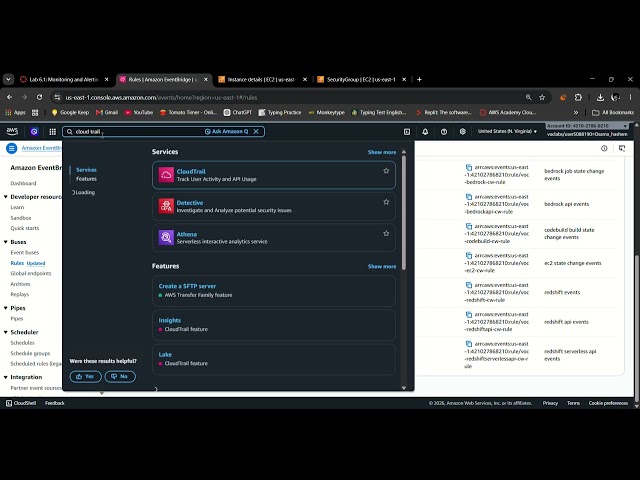Open Schedules in the sidebar
This screenshot has height=480, width=640.
point(22,343)
